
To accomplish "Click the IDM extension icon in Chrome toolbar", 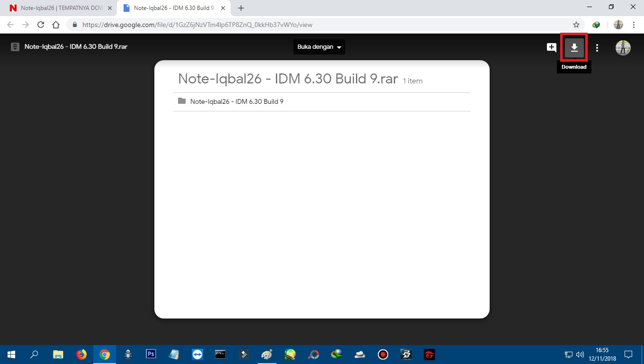I will click(x=596, y=25).
